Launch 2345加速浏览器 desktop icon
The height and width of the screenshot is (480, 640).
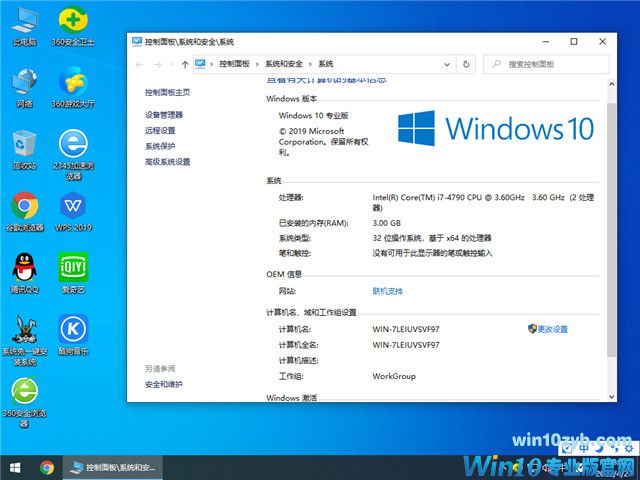pos(73,155)
